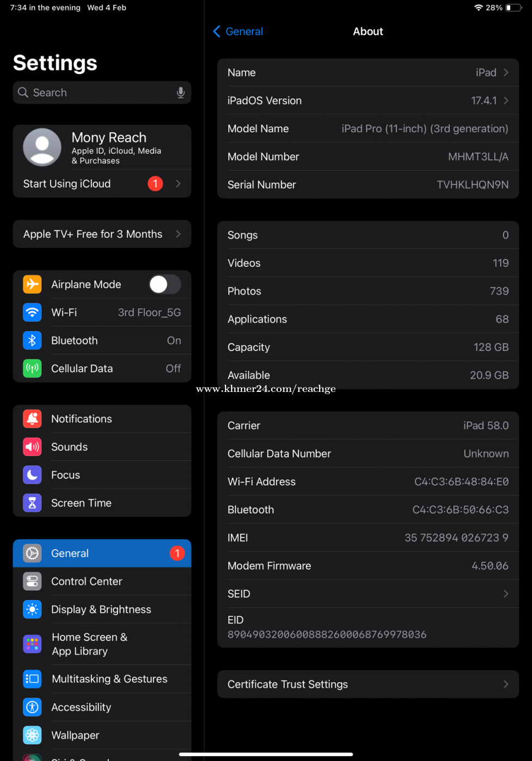This screenshot has width=532, height=761.
Task: Tap the Screen Time hourglass icon
Action: coord(33,503)
